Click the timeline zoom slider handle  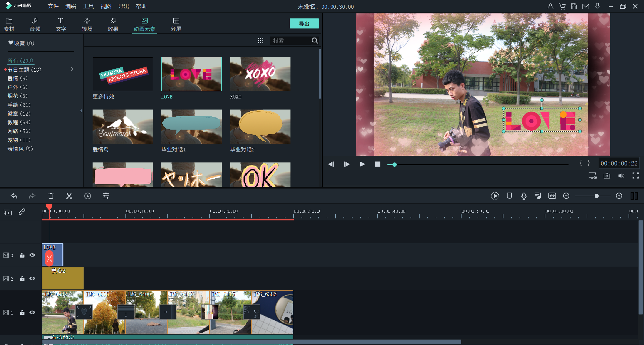(596, 196)
